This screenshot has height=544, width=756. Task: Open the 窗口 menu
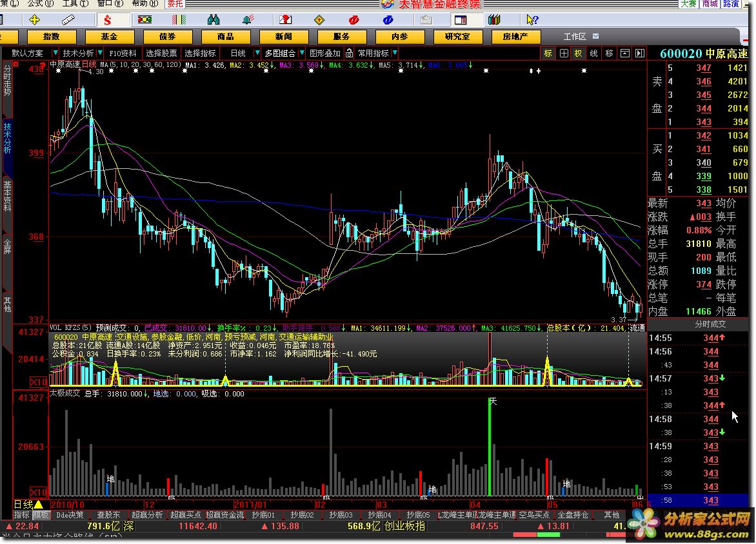(110, 3)
